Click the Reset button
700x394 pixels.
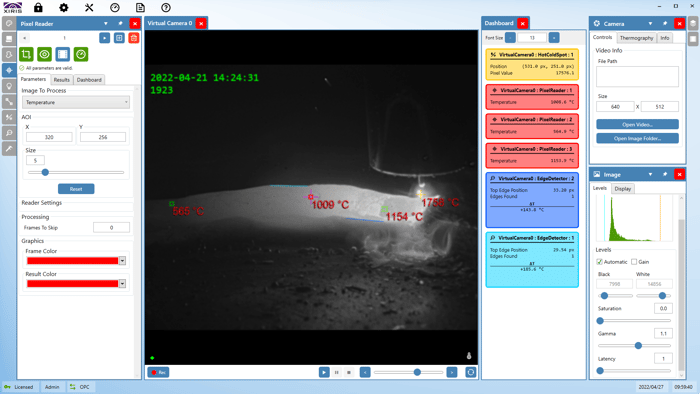click(x=76, y=189)
